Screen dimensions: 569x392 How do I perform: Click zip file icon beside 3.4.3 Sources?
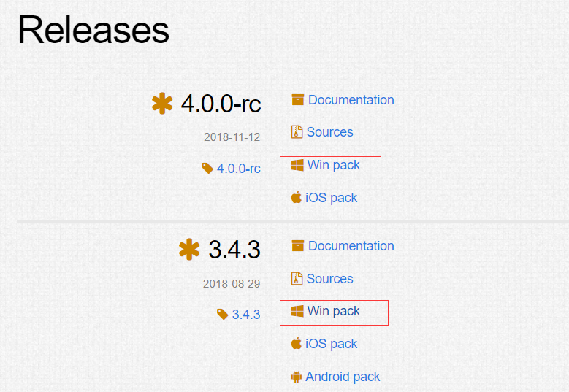point(297,279)
